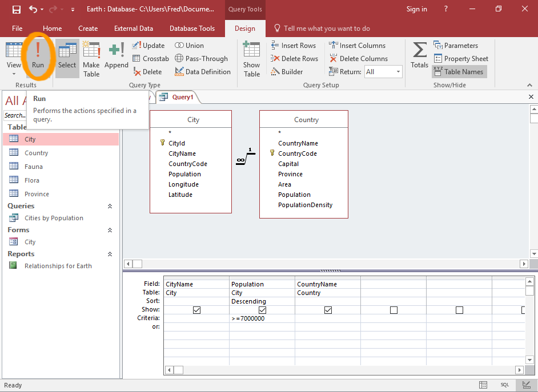The height and width of the screenshot is (392, 538).
Task: Switch to an Update query
Action: pyautogui.click(x=148, y=46)
